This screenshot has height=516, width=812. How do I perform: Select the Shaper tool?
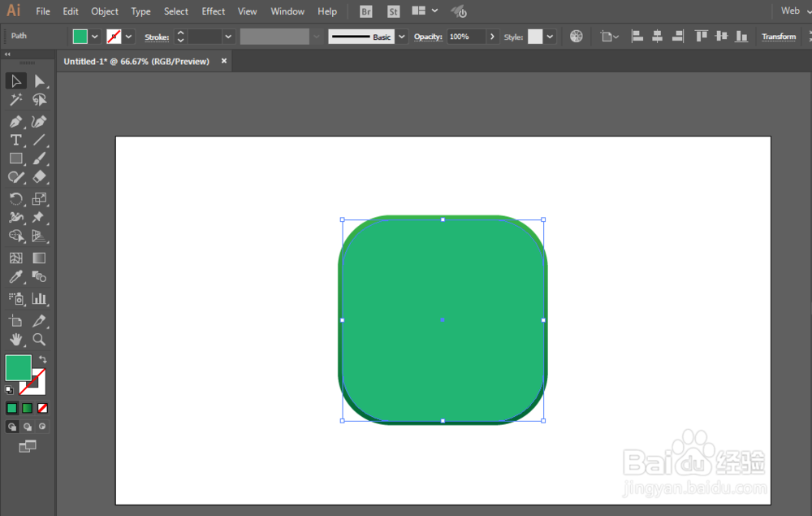coord(16,177)
